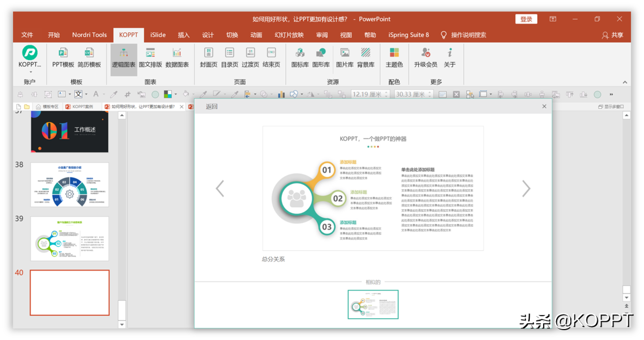Viewport: 644px width, 340px height.
Task: Select slide 39 thumbnail
Action: coord(70,238)
